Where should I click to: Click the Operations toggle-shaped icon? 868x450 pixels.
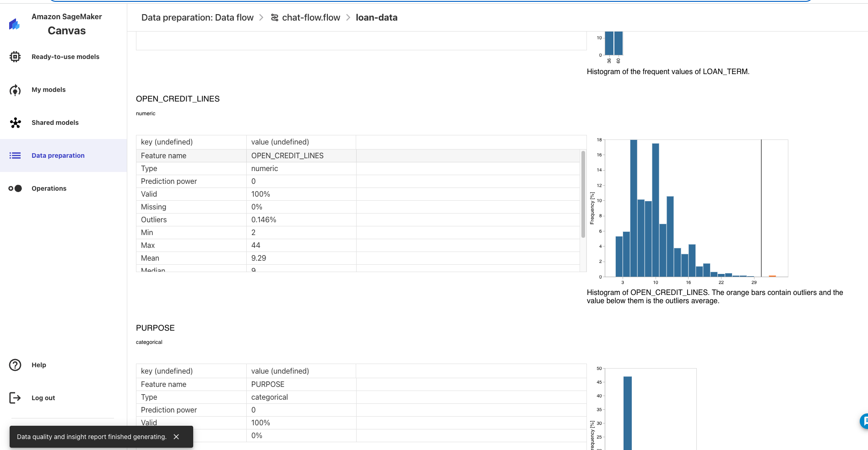(x=15, y=188)
